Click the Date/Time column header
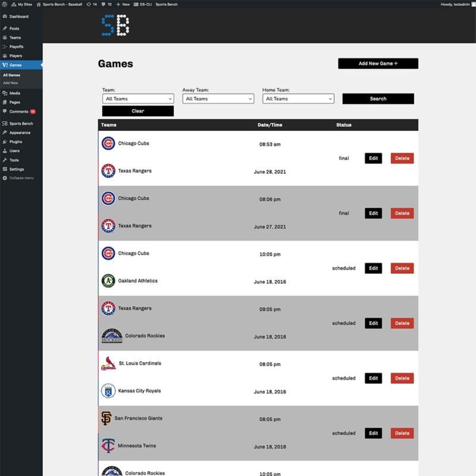476x476 pixels. pos(270,125)
